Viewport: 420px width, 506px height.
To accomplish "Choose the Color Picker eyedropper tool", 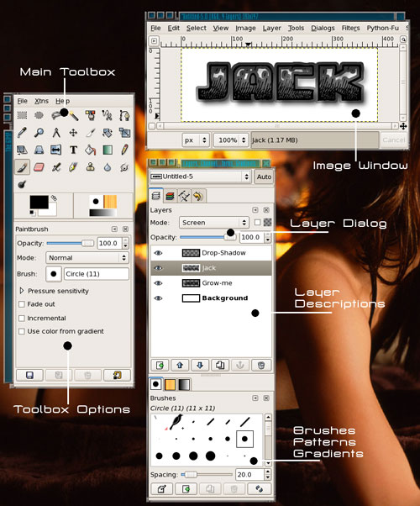I will tap(22, 132).
